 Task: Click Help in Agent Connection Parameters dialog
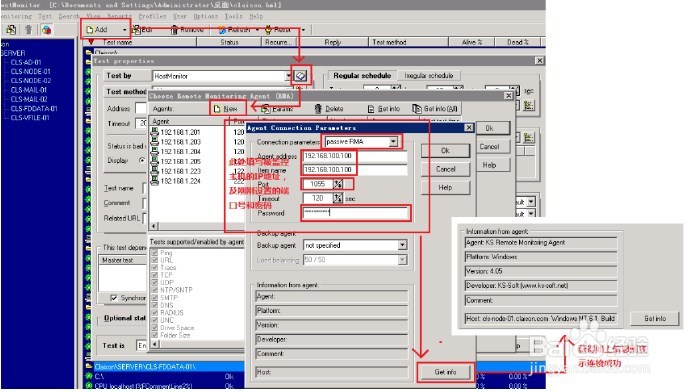tap(445, 187)
